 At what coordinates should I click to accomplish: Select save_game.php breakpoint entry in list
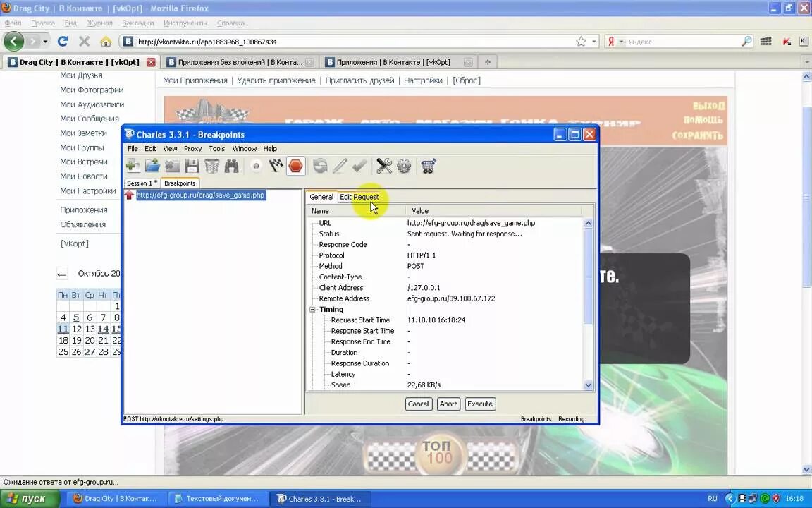click(200, 195)
